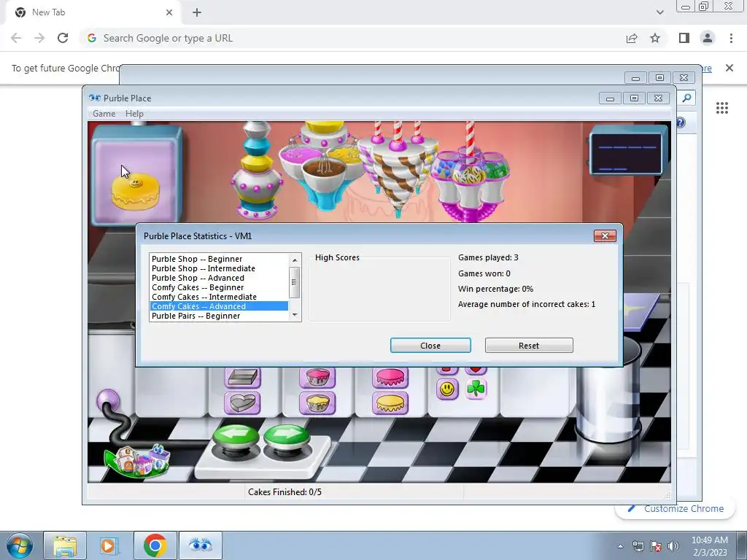Close statistics dialog using red X
The height and width of the screenshot is (560, 747).
pos(605,236)
